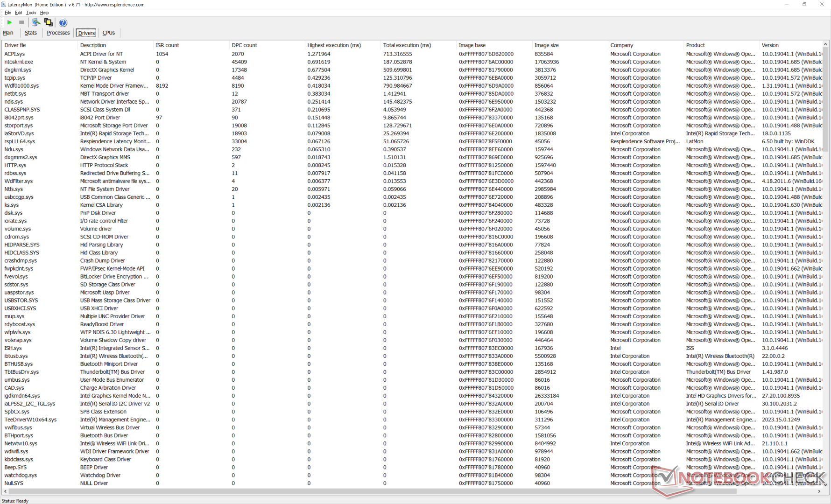The image size is (831, 504).
Task: Click the 'Status: Ready' status bar text
Action: [15, 501]
